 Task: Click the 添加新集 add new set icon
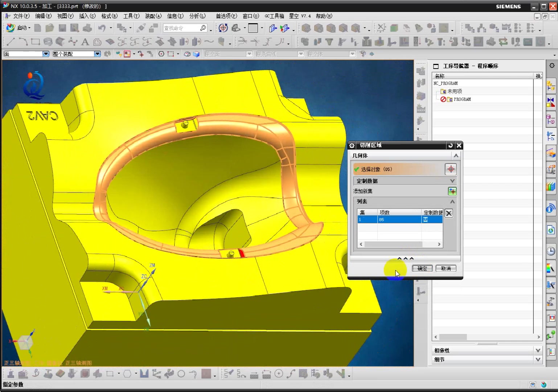(x=452, y=191)
